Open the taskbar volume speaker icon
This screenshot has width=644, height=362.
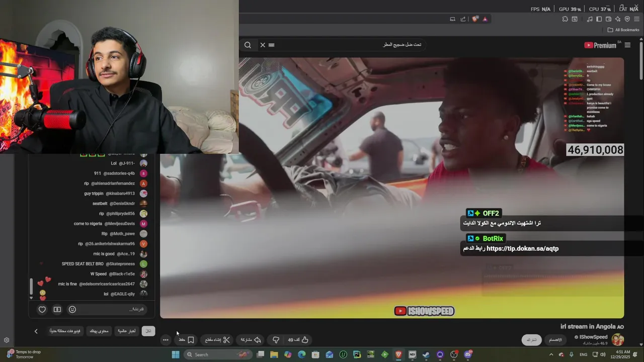pyautogui.click(x=603, y=354)
